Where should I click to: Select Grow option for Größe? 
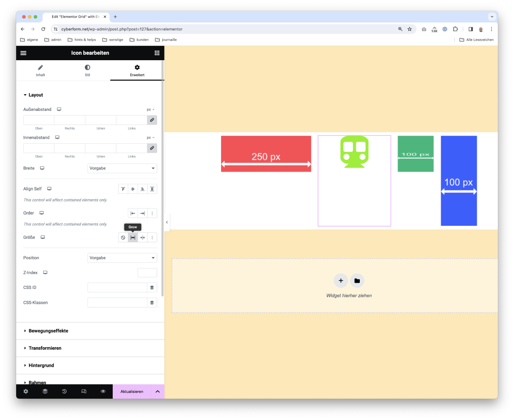point(133,238)
